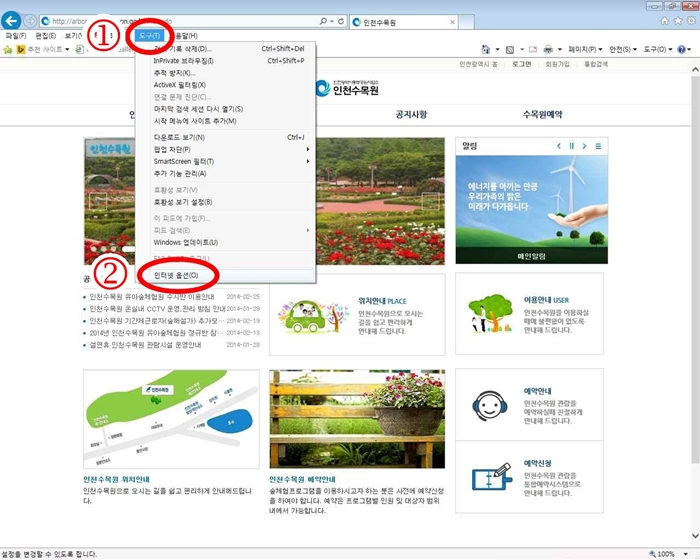
Task: Click the 인천광역시 홈 link
Action: tap(478, 64)
